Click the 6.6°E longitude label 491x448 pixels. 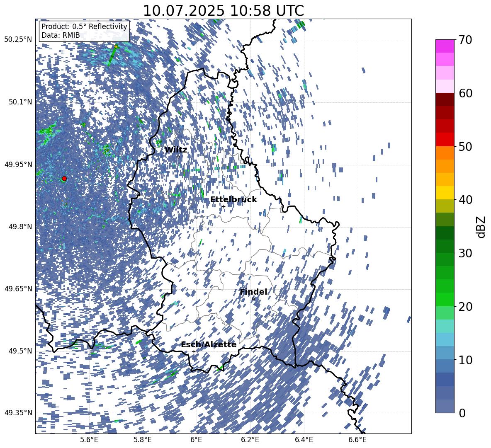click(357, 440)
